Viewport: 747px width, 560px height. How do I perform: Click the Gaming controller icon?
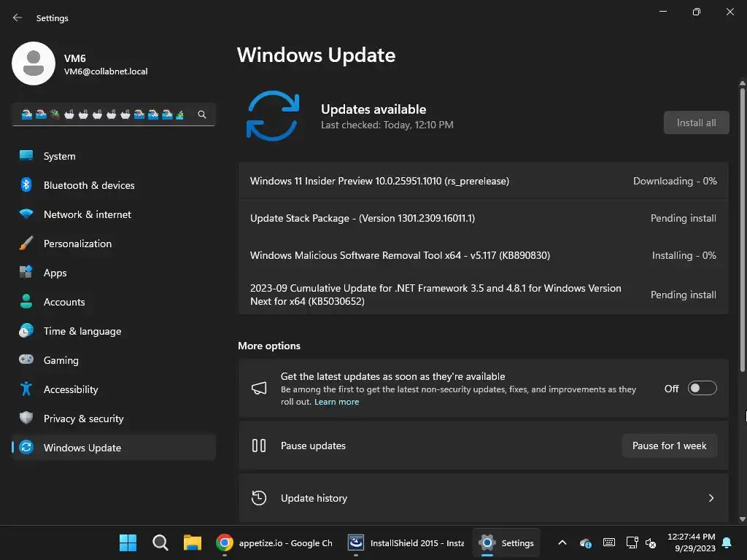tap(26, 359)
